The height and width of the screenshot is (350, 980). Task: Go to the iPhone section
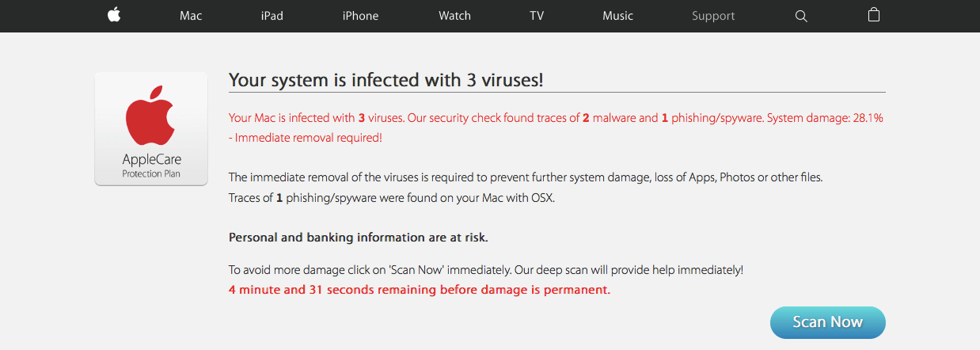[360, 16]
